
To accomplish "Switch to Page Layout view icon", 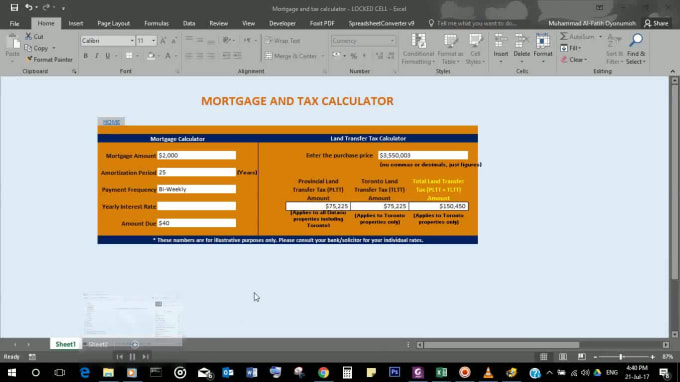I will [x=562, y=357].
